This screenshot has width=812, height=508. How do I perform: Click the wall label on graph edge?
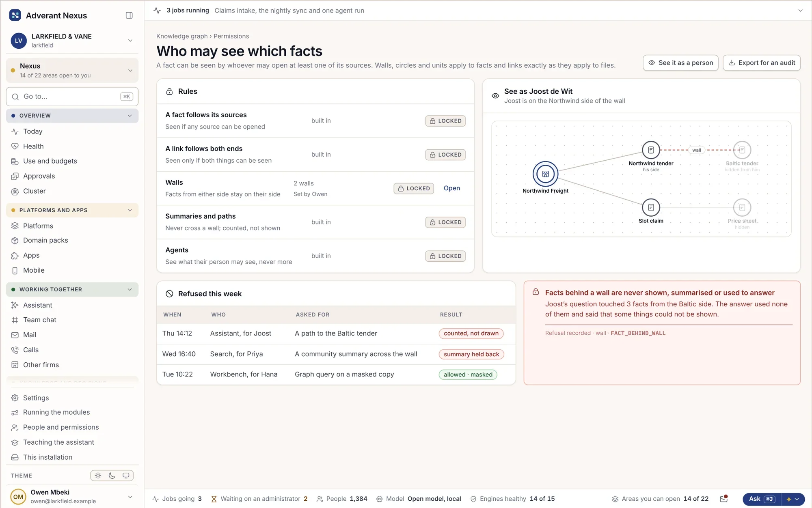coord(696,150)
